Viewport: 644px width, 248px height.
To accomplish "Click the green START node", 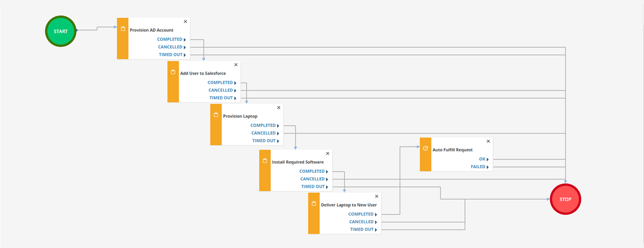I will pos(61,31).
